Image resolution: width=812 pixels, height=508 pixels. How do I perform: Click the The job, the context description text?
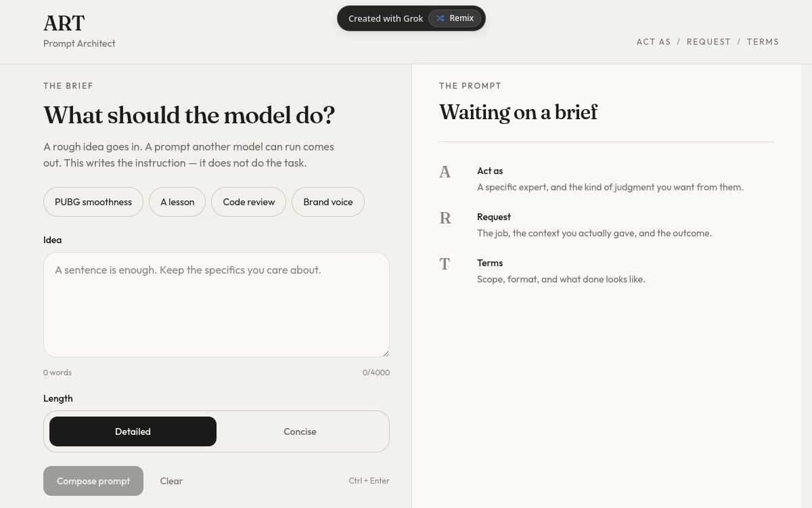tap(594, 233)
